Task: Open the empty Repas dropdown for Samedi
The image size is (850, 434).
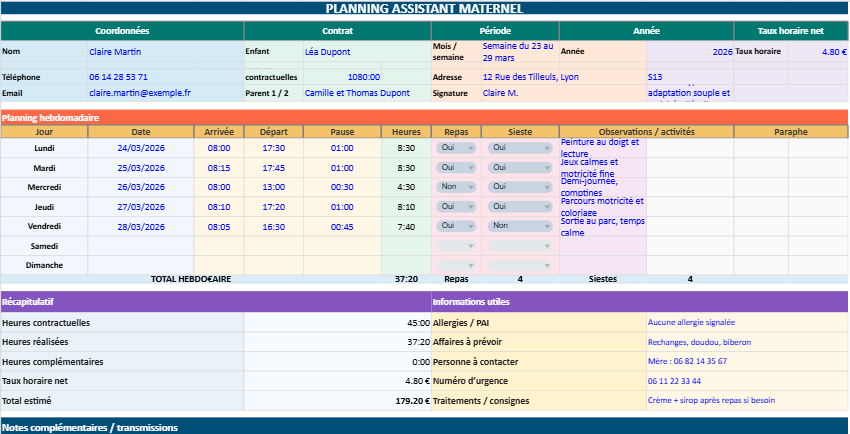Action: [456, 246]
